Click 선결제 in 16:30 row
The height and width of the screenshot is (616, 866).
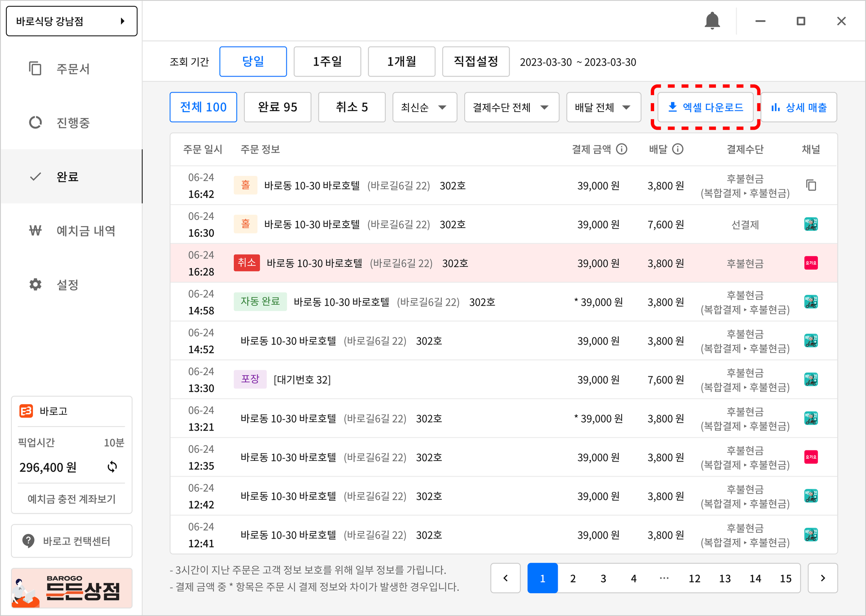tap(745, 224)
